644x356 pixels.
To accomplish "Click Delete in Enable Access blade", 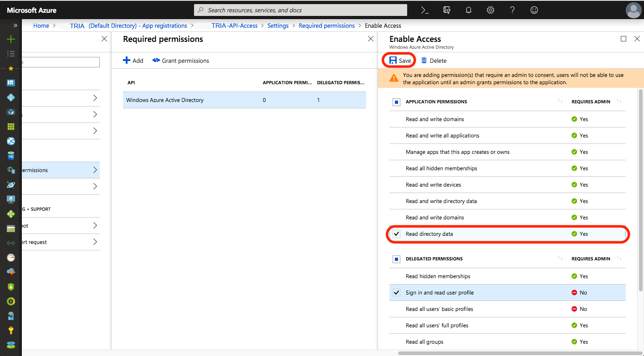I will (x=434, y=61).
